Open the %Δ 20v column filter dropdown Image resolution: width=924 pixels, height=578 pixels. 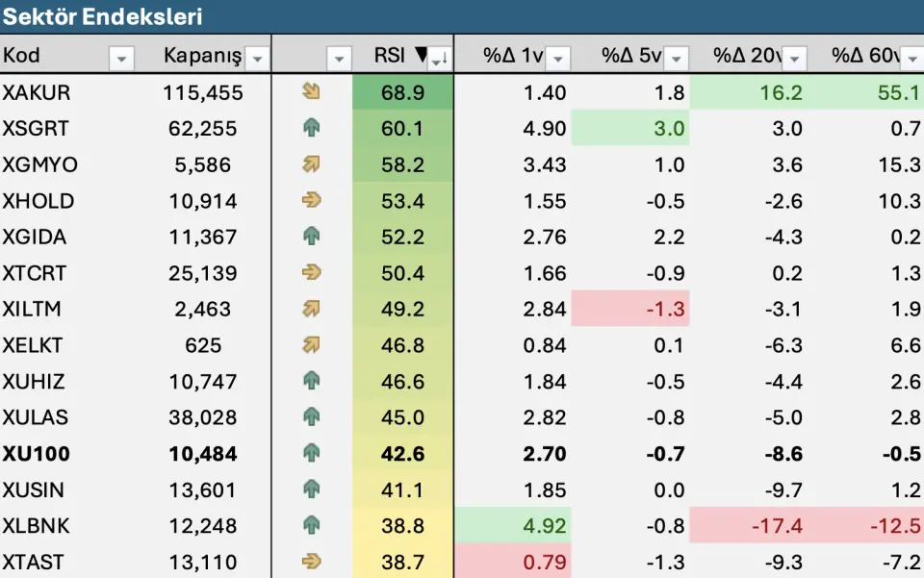794,59
